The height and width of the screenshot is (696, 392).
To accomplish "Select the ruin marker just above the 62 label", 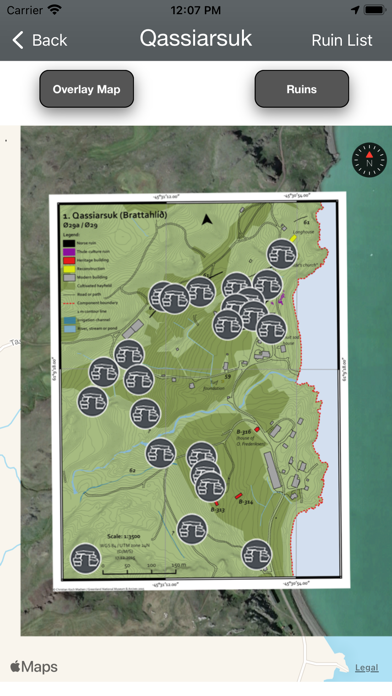I will pos(160,452).
